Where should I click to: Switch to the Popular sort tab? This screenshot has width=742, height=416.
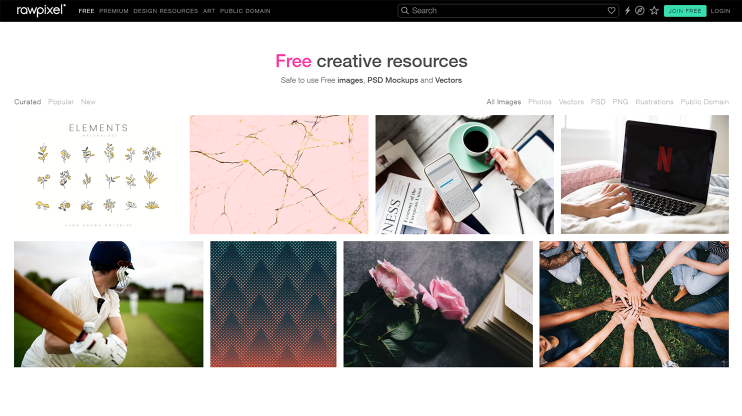click(x=61, y=102)
